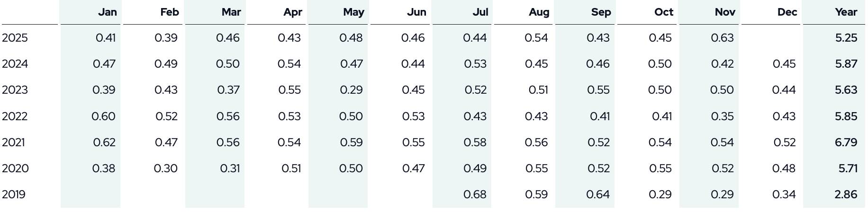Click the Year total column header

(846, 12)
